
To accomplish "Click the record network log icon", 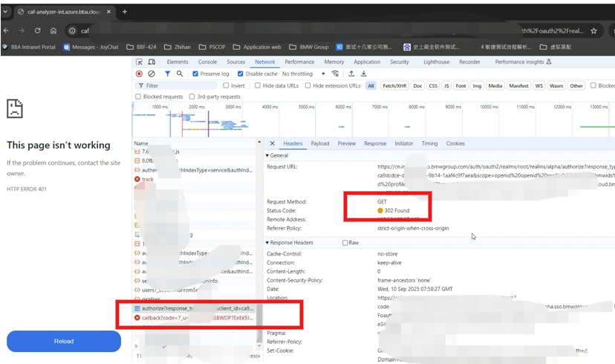I will 139,74.
